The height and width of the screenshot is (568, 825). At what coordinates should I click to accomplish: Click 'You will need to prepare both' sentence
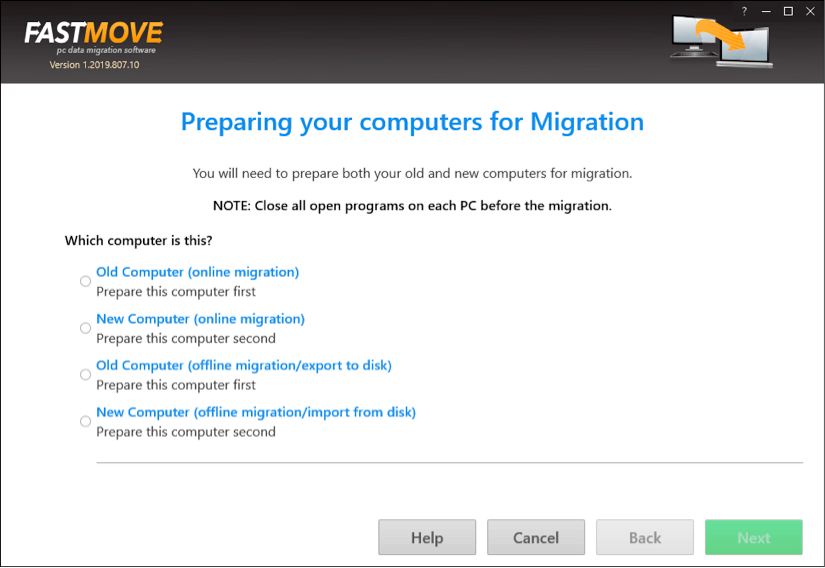[x=412, y=173]
